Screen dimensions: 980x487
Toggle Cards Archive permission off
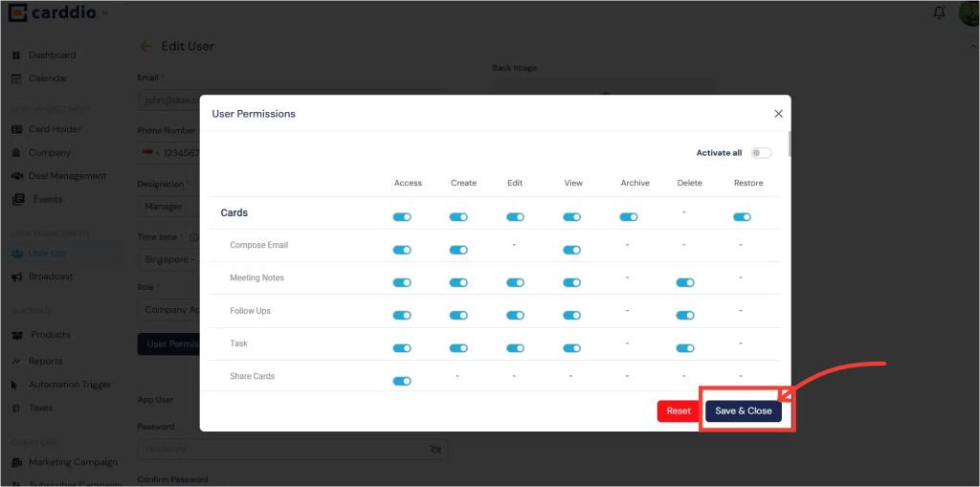coord(629,217)
